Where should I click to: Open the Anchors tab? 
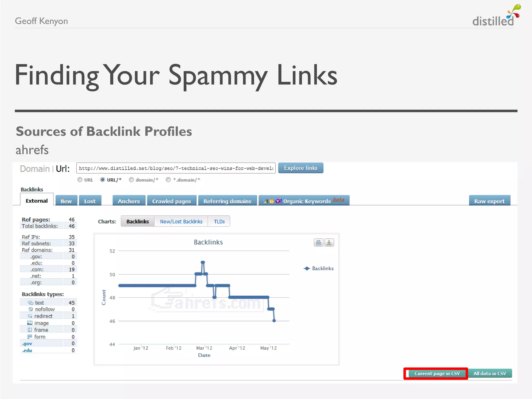(x=129, y=201)
